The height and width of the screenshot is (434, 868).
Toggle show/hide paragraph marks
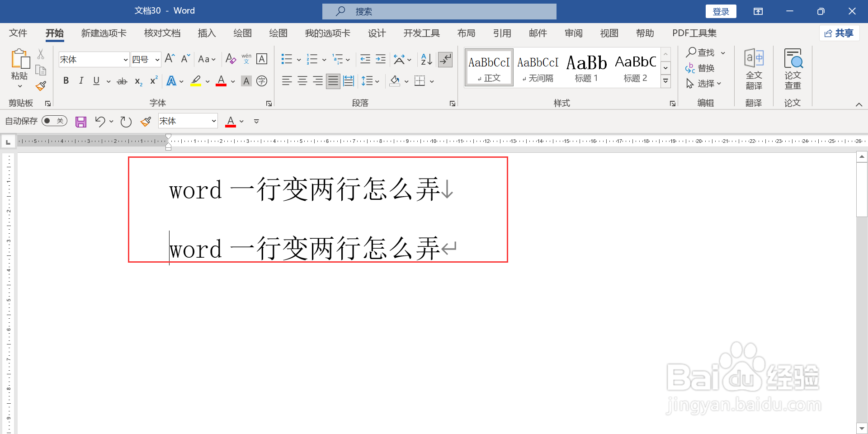[445, 59]
